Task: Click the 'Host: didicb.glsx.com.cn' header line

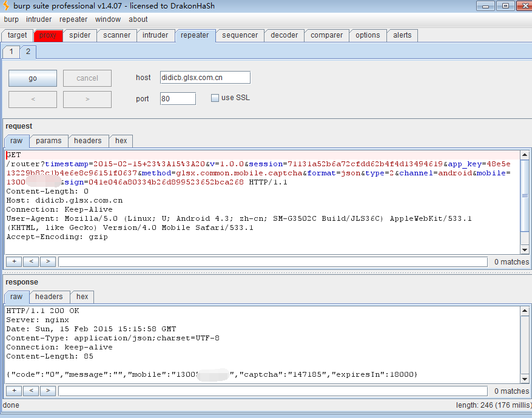Action: click(x=64, y=201)
